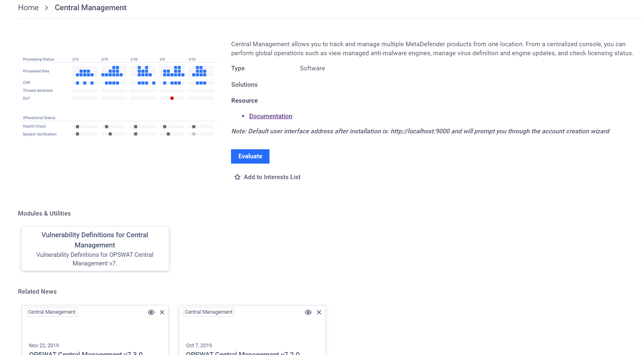Click the Solutions label
The image size is (644, 355).
(x=245, y=85)
